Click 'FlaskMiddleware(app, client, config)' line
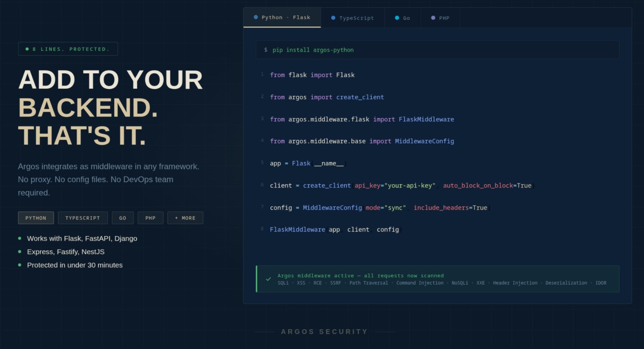644x349 pixels. tap(336, 229)
